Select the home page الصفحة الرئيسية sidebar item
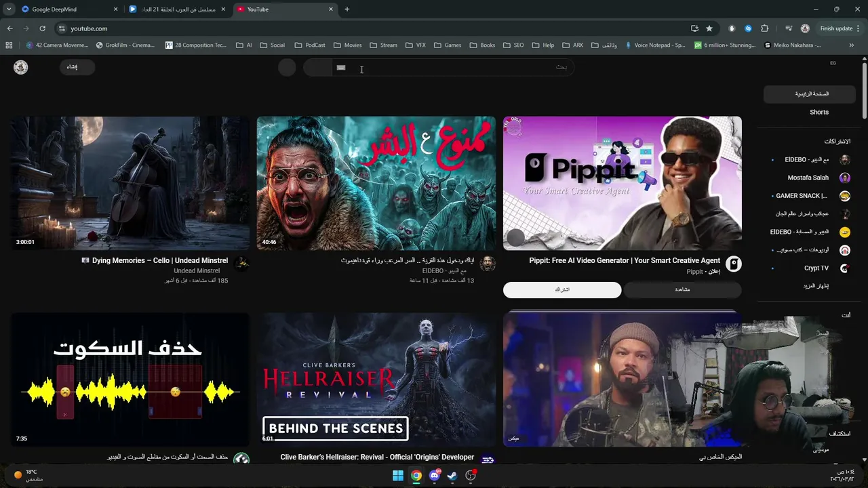The width and height of the screenshot is (868, 488). tap(811, 94)
